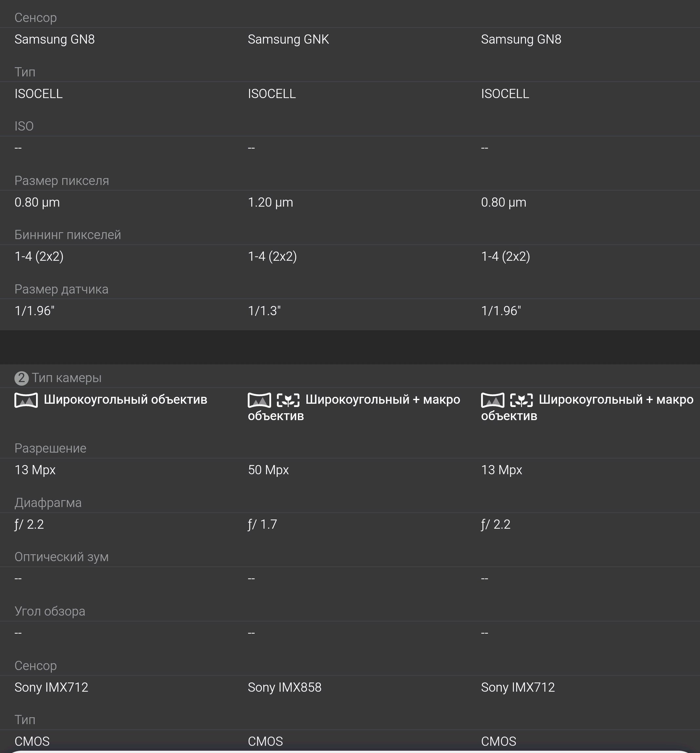Select the Samsung GNK sensor value
The image size is (700, 753).
click(288, 39)
